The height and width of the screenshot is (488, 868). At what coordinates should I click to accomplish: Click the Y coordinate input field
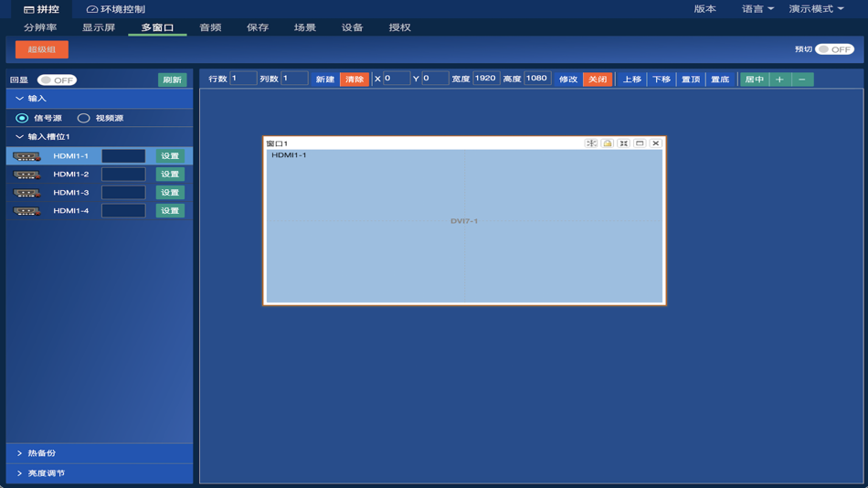tap(435, 79)
